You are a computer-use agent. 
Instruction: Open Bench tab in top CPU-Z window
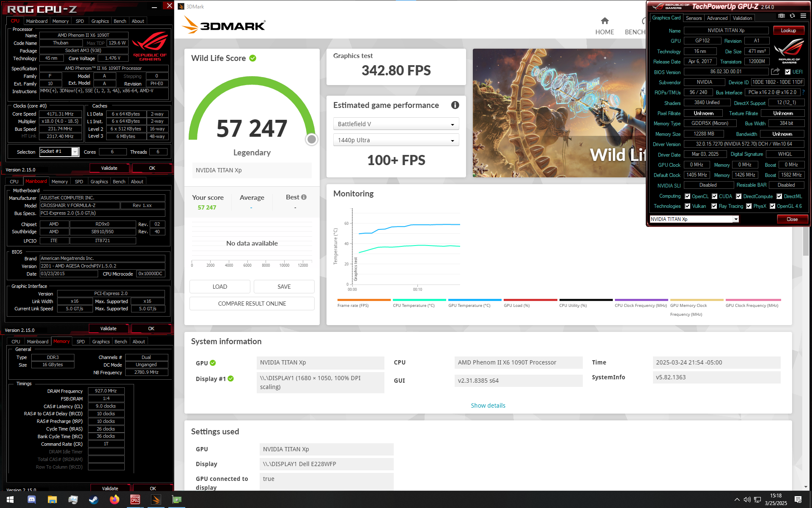[x=120, y=21]
